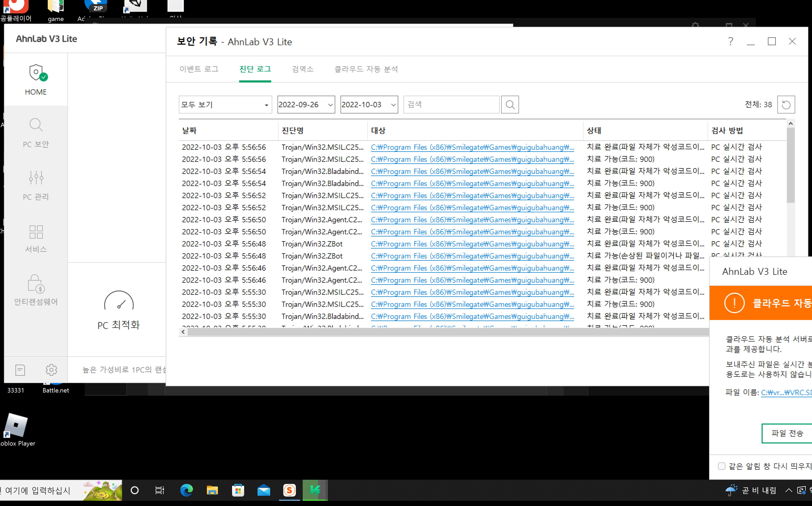Image resolution: width=812 pixels, height=506 pixels.
Task: Click the search magnifier button
Action: (x=510, y=105)
